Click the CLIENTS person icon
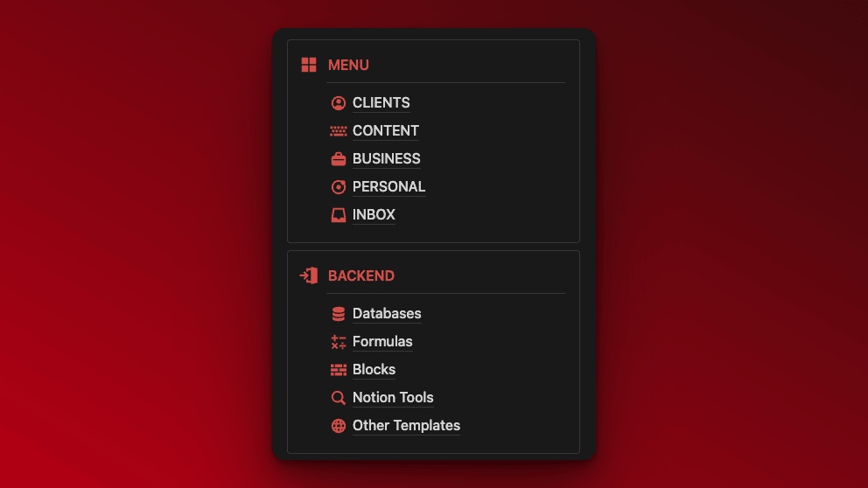The height and width of the screenshot is (488, 868). [x=339, y=103]
